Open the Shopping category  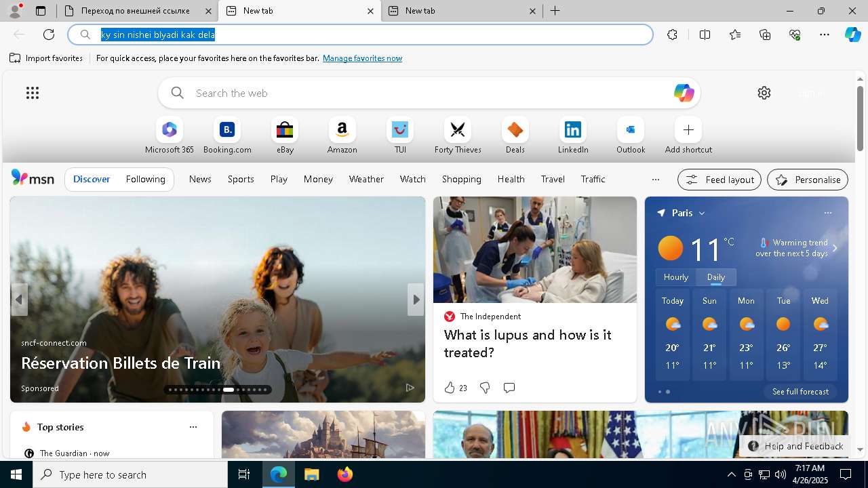[x=461, y=179]
